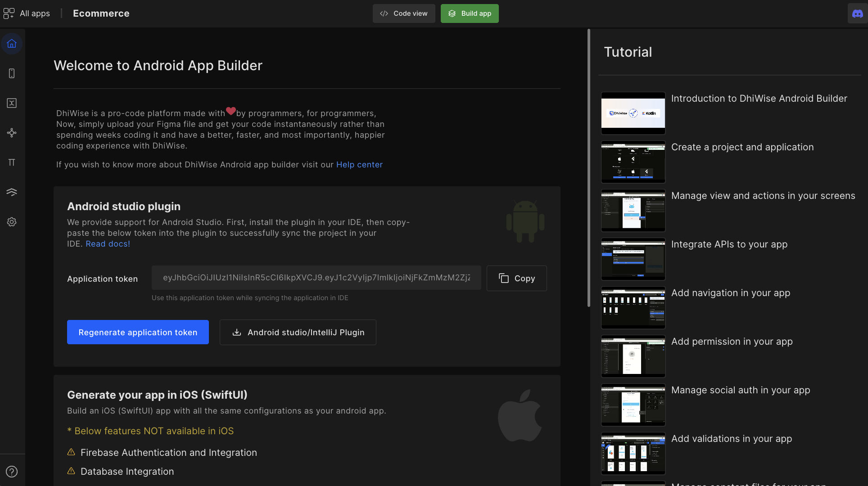Open Add validations in your app thumbnail
The width and height of the screenshot is (868, 486).
coord(633,453)
